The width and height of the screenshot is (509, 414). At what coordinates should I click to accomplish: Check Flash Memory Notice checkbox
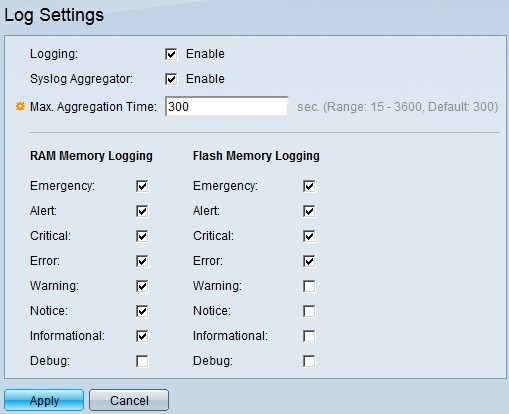click(309, 311)
